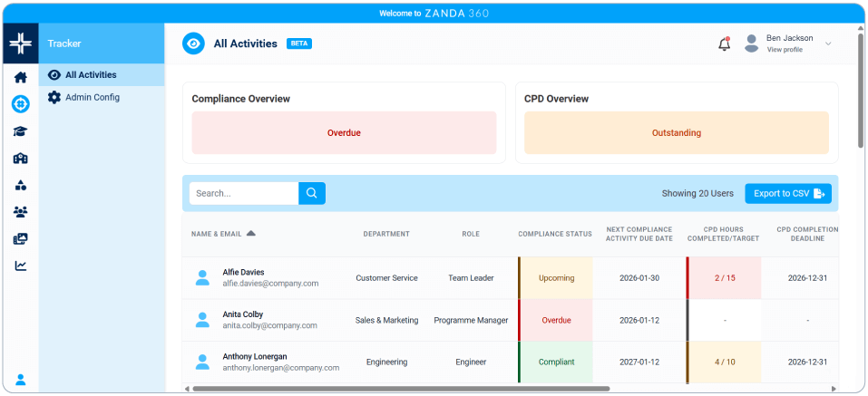Expand the Ben Jackson profile dropdown chevron
This screenshot has width=868, height=396.
[x=827, y=43]
